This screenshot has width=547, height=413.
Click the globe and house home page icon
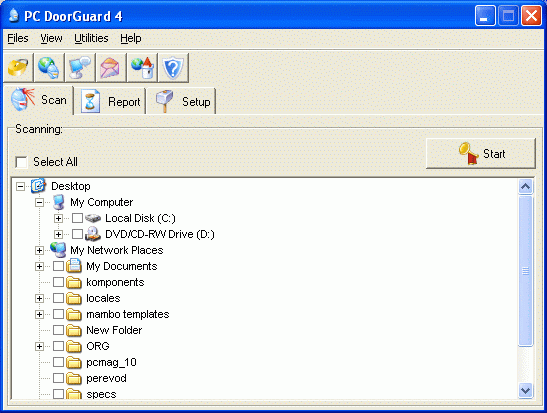(142, 68)
